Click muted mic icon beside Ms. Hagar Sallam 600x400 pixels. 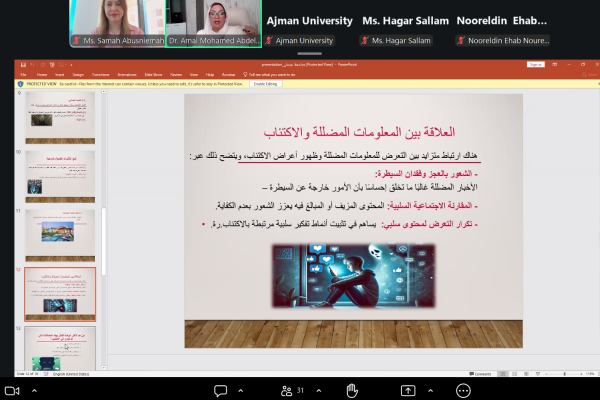click(x=365, y=41)
